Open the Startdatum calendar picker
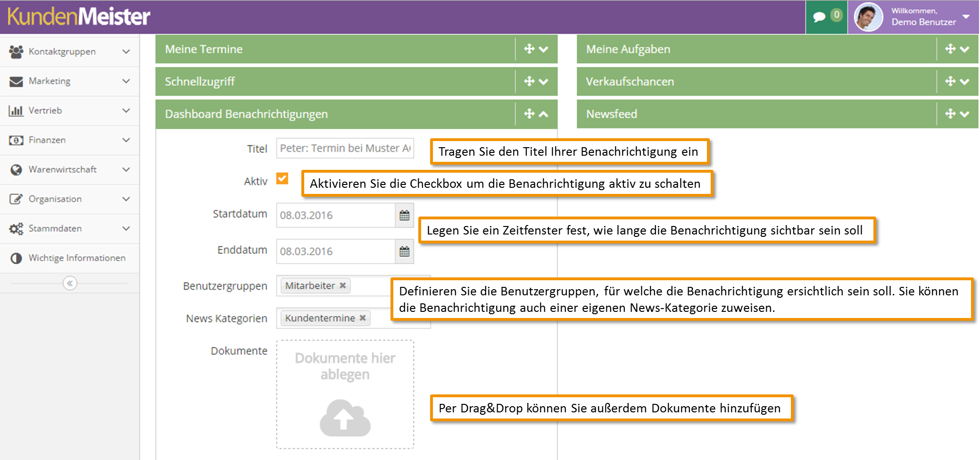 click(x=405, y=216)
